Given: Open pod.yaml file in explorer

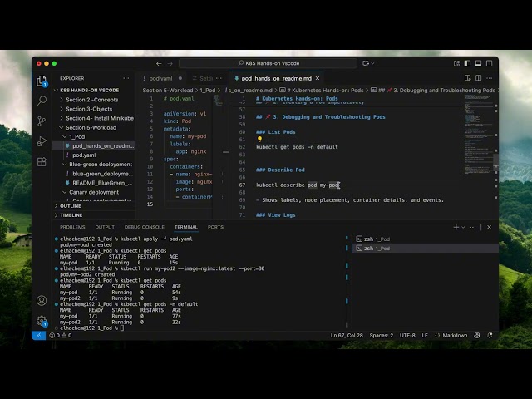Looking at the screenshot, I should (93, 155).
